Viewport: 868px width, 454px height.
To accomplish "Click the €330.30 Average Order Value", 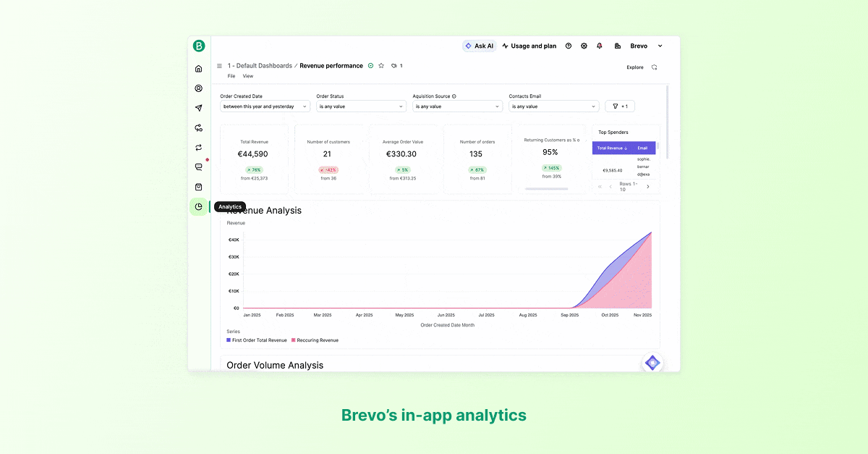I will (401, 154).
